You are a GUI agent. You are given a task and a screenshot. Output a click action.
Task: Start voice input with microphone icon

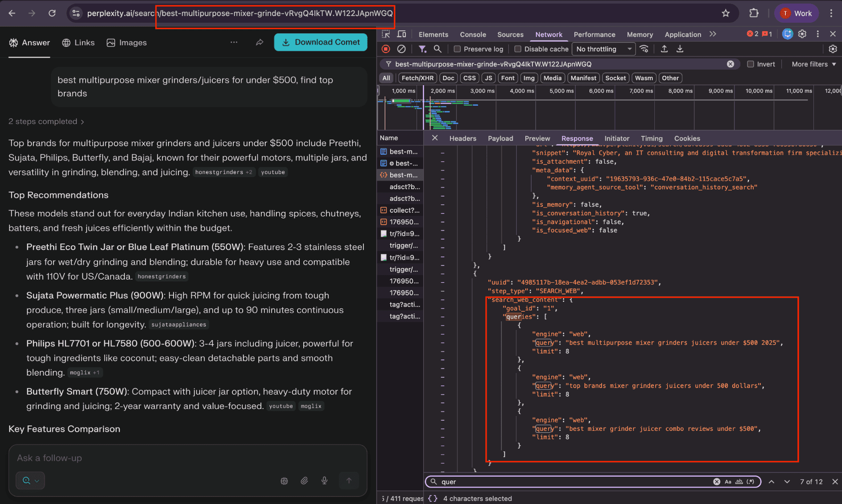coord(325,480)
